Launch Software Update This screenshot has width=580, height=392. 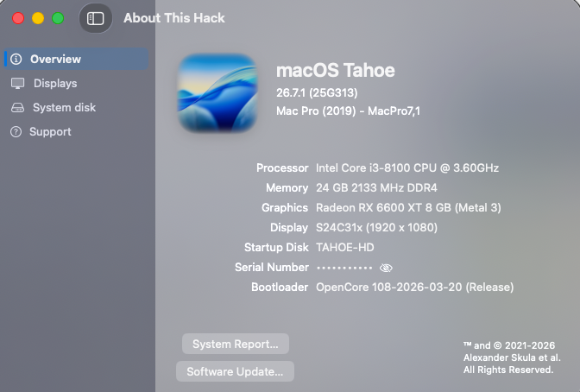pos(235,371)
